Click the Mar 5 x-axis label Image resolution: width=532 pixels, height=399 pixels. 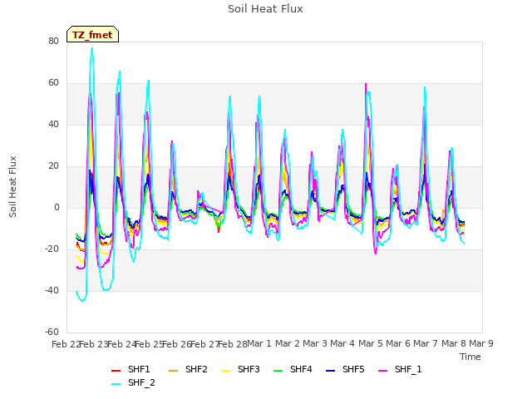pyautogui.click(x=370, y=343)
